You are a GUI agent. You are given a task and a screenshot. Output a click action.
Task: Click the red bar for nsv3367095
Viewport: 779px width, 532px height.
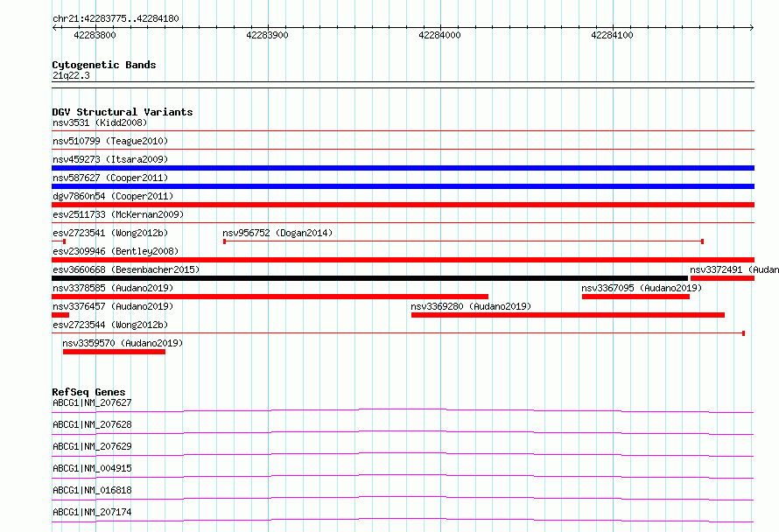point(635,297)
